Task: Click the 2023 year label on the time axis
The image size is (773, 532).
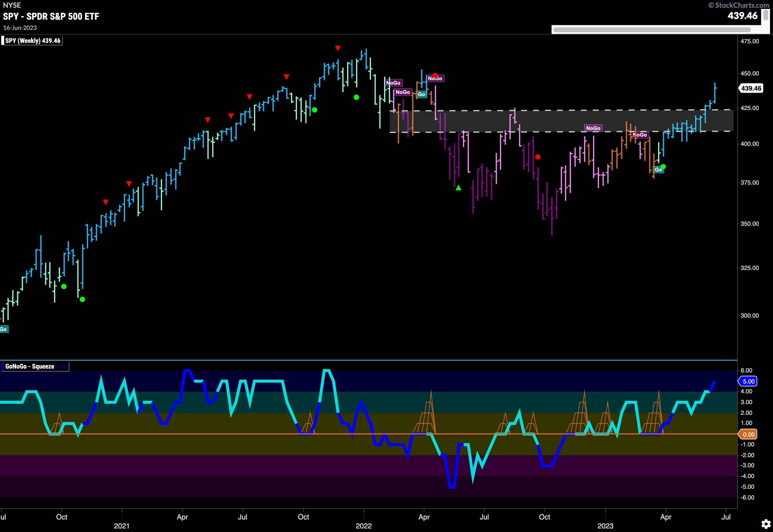Action: (x=606, y=526)
